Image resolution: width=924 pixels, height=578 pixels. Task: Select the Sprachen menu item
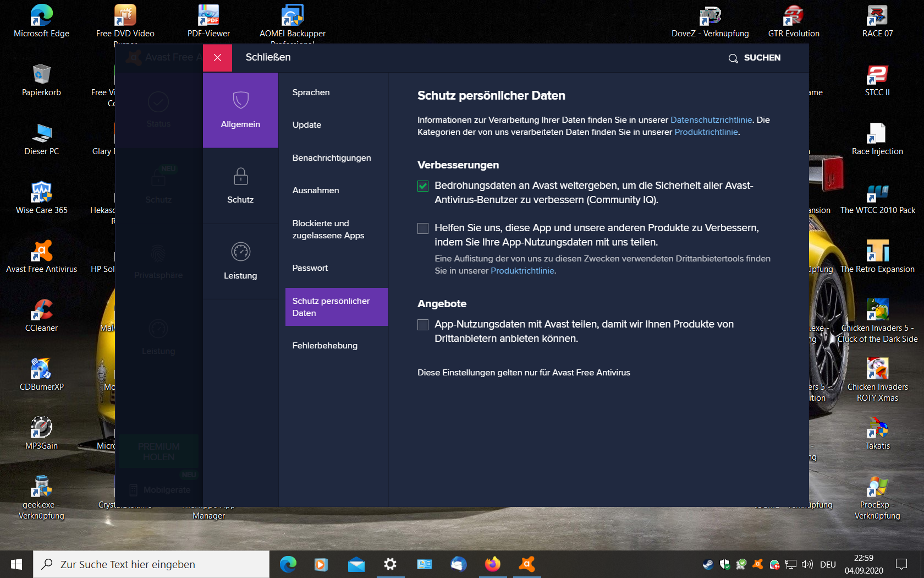311,92
